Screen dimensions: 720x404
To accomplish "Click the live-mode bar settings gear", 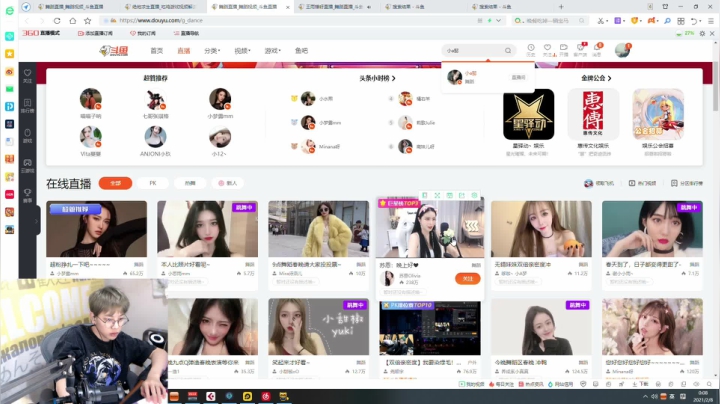I will pos(702,34).
